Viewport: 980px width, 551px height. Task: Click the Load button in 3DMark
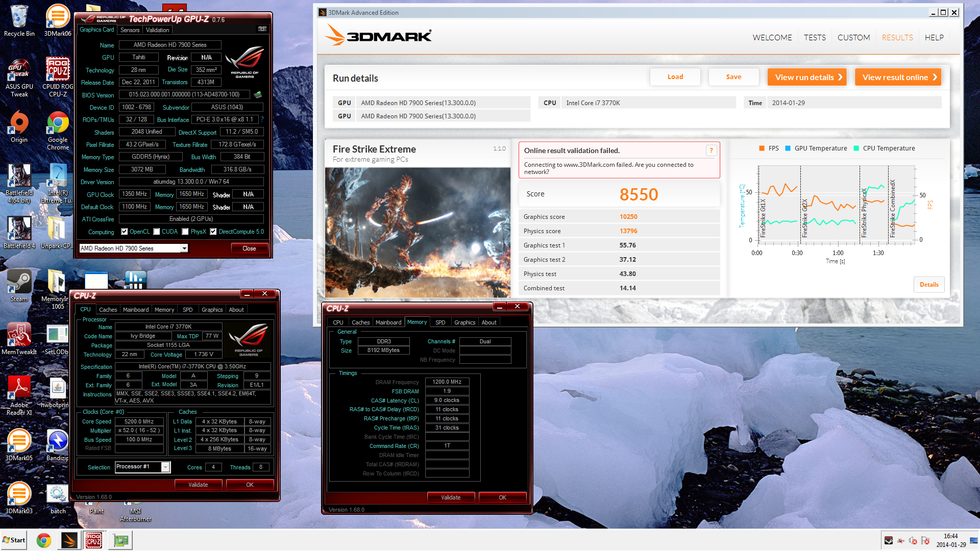coord(675,77)
